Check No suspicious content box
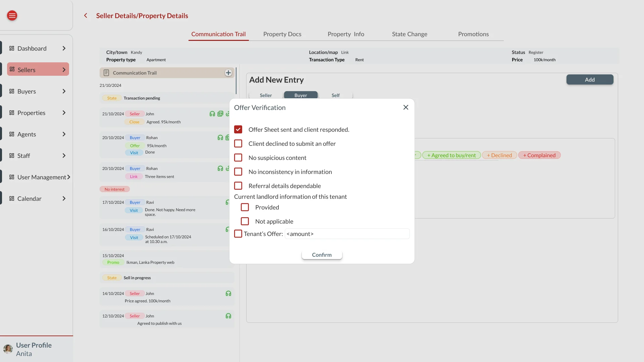Image resolution: width=644 pixels, height=362 pixels. coord(238,158)
